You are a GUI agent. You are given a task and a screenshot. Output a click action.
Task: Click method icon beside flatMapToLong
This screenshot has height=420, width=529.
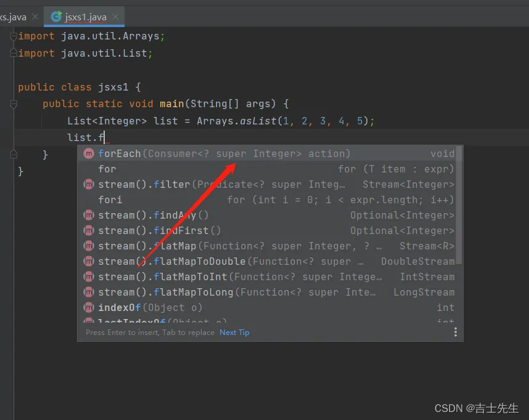89,293
